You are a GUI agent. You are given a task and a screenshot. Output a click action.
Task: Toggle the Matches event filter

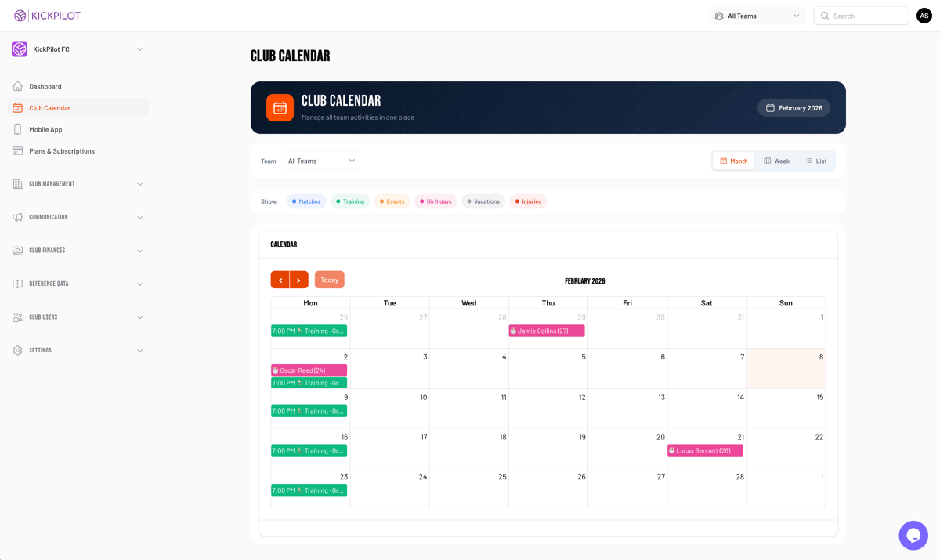coord(305,201)
